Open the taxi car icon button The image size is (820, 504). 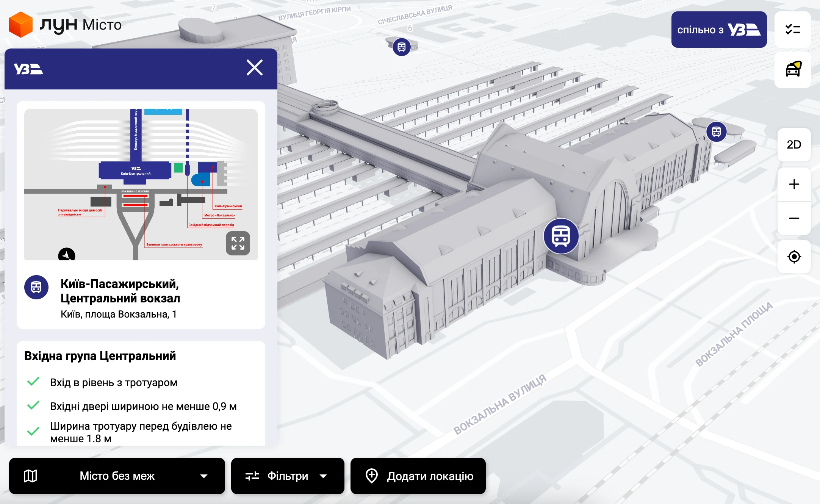click(x=793, y=70)
